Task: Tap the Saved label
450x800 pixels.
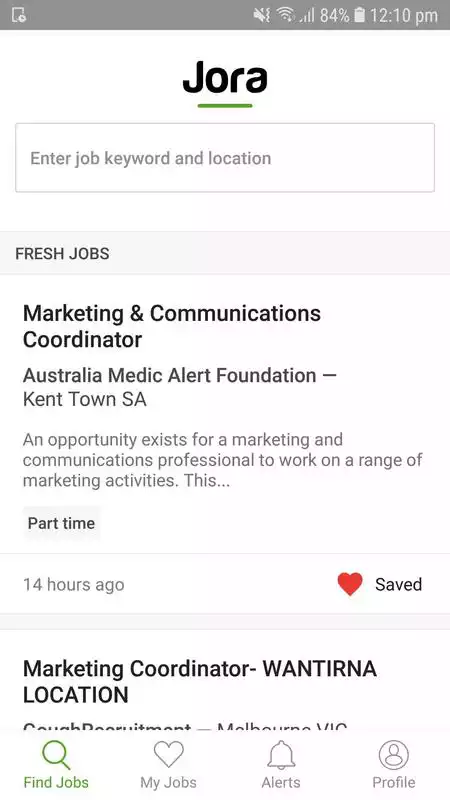Action: [x=398, y=584]
